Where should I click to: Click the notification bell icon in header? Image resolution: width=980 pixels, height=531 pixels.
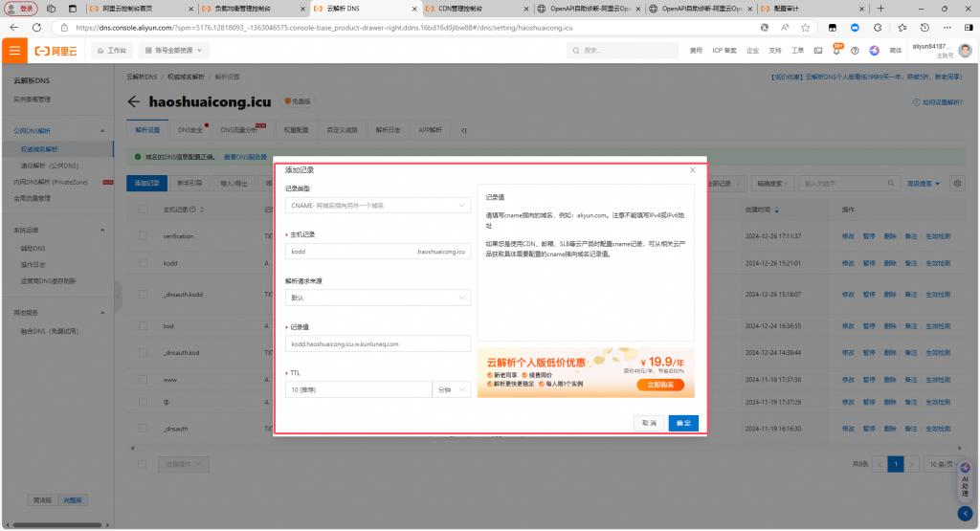(837, 50)
